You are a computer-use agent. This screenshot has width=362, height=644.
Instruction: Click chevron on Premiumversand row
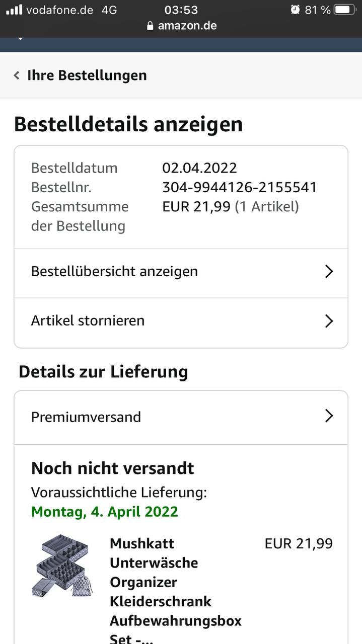click(x=329, y=416)
